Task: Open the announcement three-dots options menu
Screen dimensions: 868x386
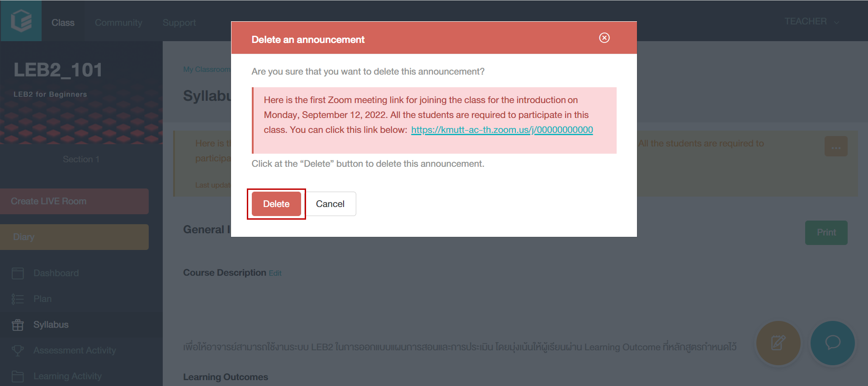Action: tap(836, 146)
